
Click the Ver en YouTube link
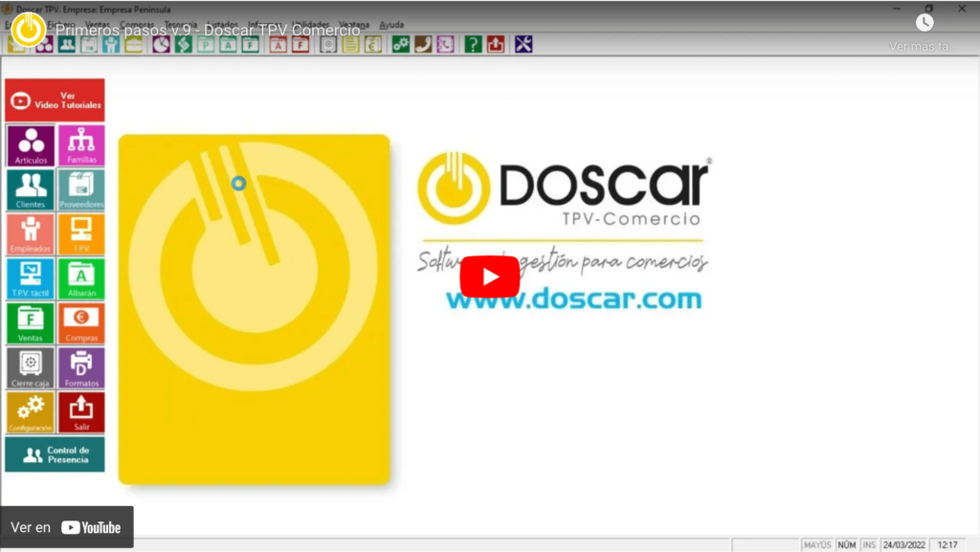click(x=66, y=528)
